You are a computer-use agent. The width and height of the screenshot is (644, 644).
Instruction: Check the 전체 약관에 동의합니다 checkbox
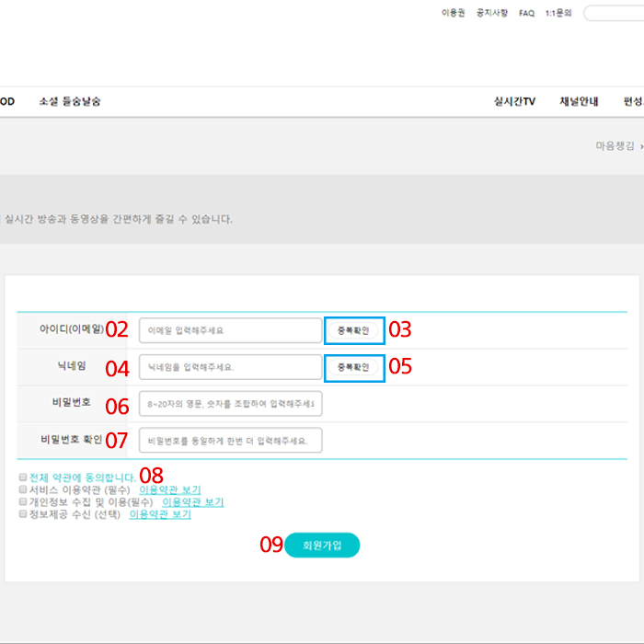(22, 477)
